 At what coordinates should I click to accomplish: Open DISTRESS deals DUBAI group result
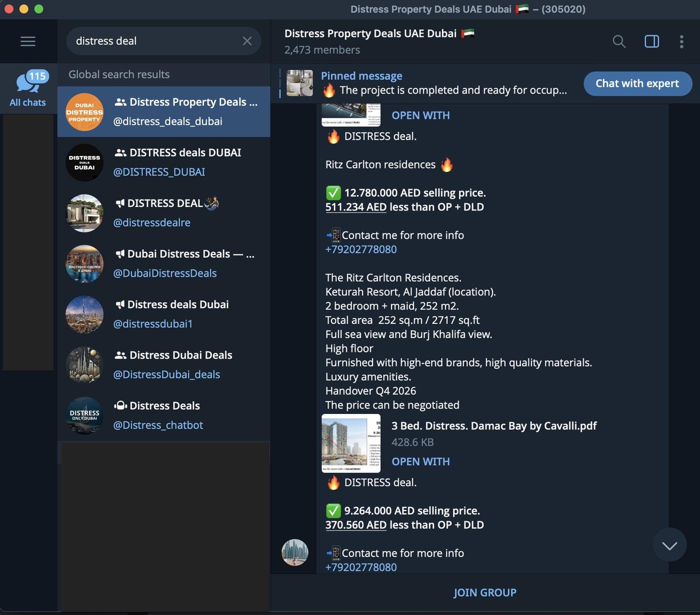(164, 162)
